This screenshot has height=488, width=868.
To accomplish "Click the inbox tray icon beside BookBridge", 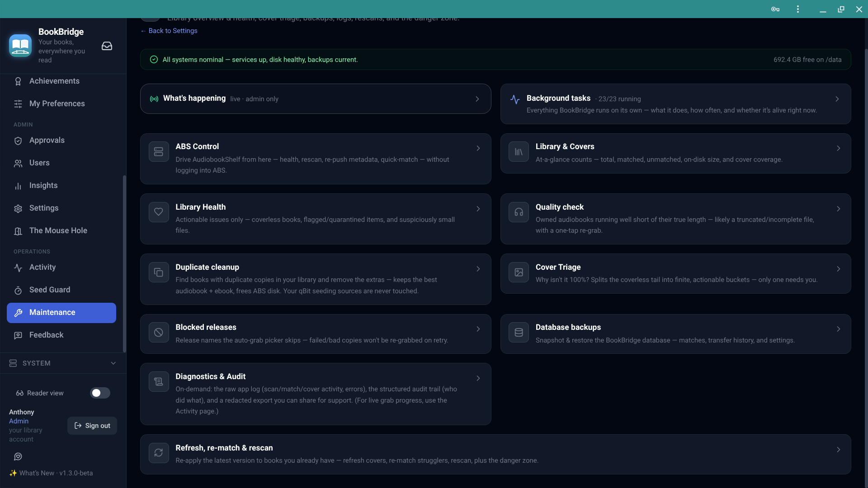I will [x=107, y=46].
